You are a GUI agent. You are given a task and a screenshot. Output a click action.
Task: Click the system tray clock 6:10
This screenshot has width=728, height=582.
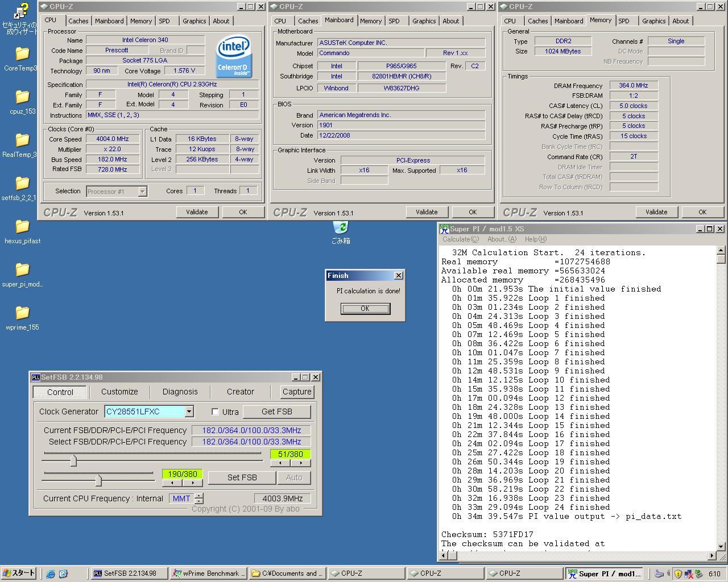[714, 574]
